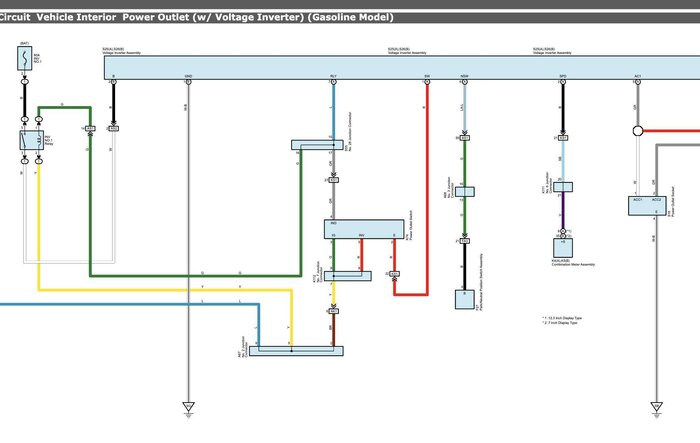Click the purple wire above Combination Meter
Screen dimensions: 700x443
pos(563,212)
